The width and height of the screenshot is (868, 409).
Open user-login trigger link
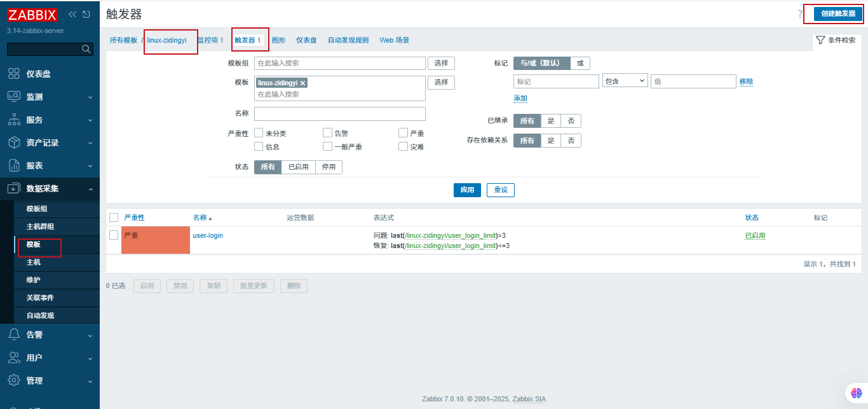[208, 235]
